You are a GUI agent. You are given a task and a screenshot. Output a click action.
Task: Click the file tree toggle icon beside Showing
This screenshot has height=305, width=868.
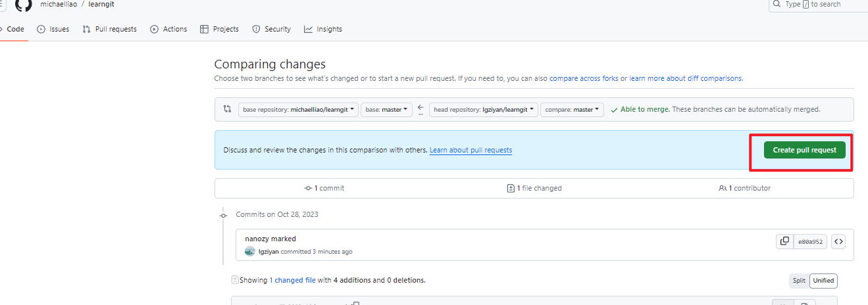pos(235,280)
